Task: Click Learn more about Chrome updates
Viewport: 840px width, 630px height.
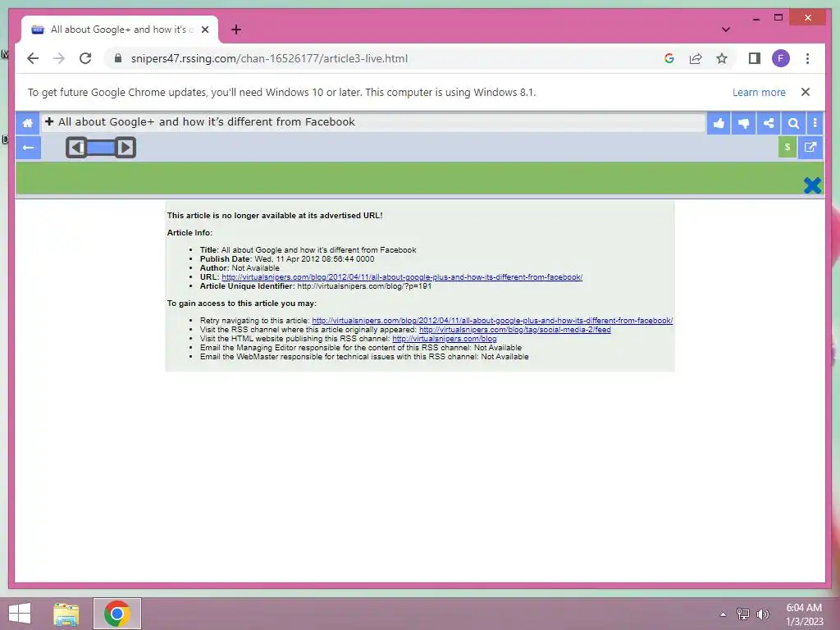Action: (759, 92)
